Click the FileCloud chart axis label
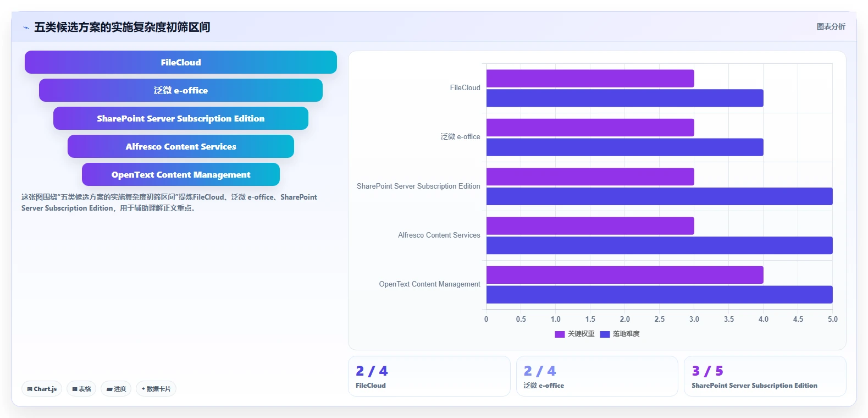 click(465, 88)
